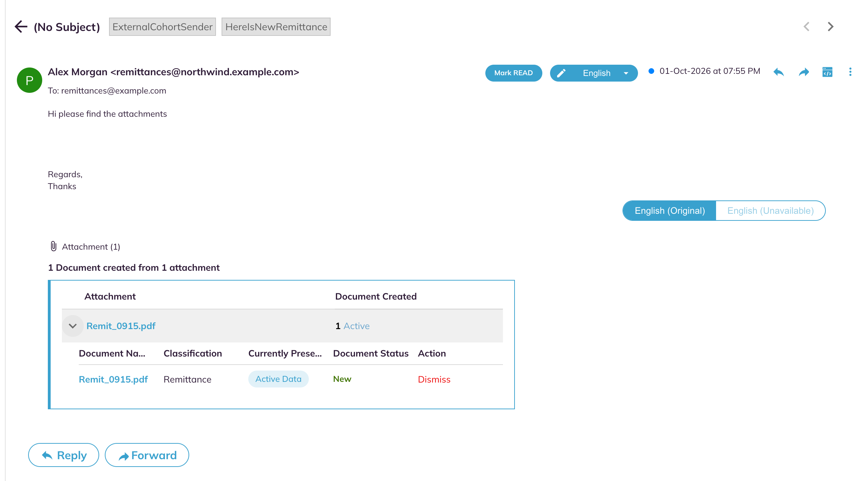
Task: Click the Reply button at the bottom
Action: point(64,455)
